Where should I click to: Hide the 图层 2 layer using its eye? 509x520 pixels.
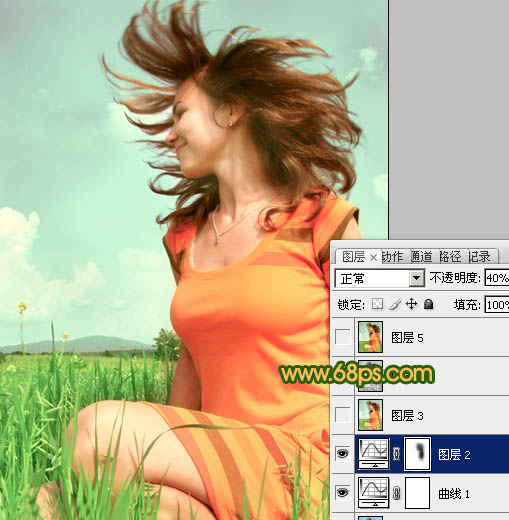pyautogui.click(x=343, y=454)
